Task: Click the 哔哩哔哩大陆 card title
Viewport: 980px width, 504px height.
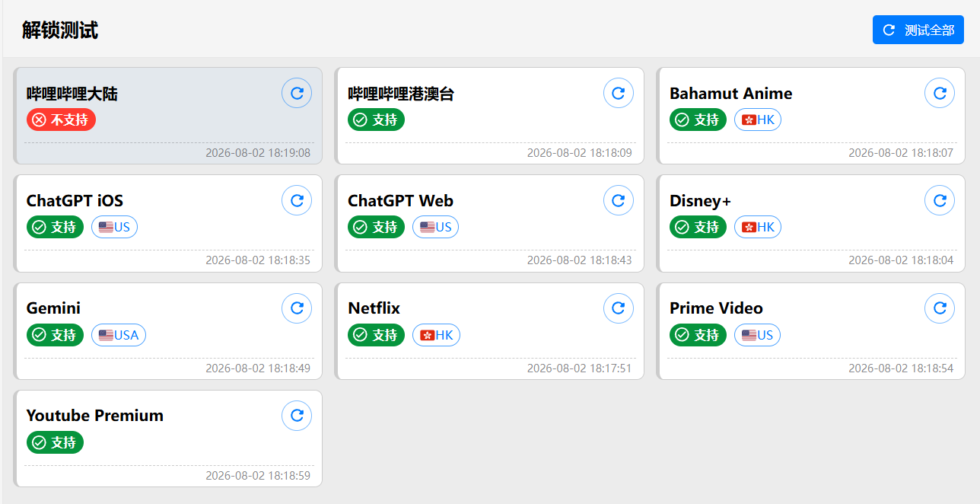Action: 72,94
